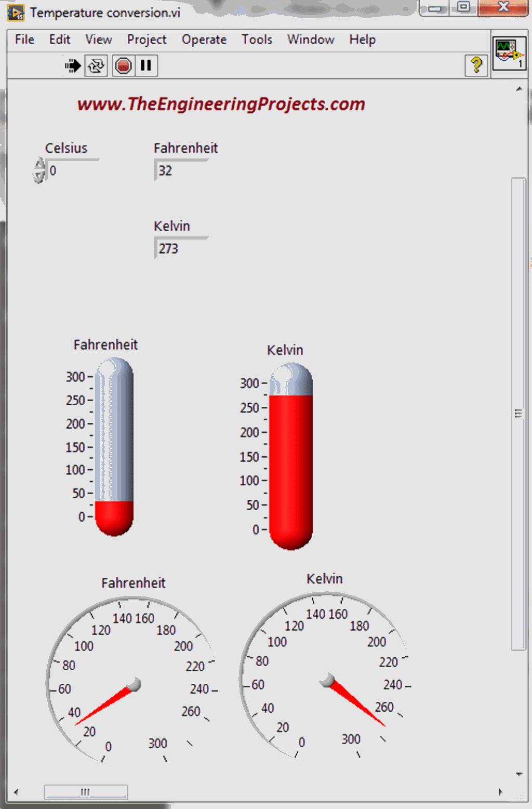Click the www.TheEngineeringProjects.com banner text
532x809 pixels.
(x=221, y=104)
